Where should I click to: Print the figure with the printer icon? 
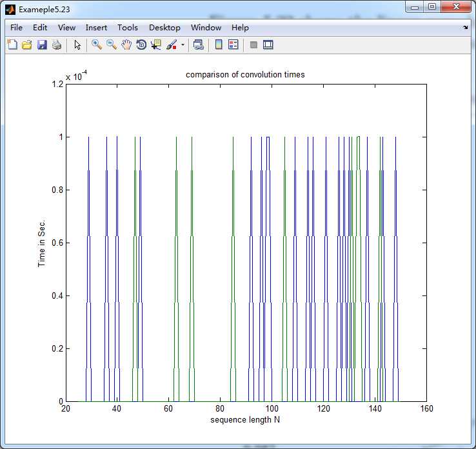57,45
